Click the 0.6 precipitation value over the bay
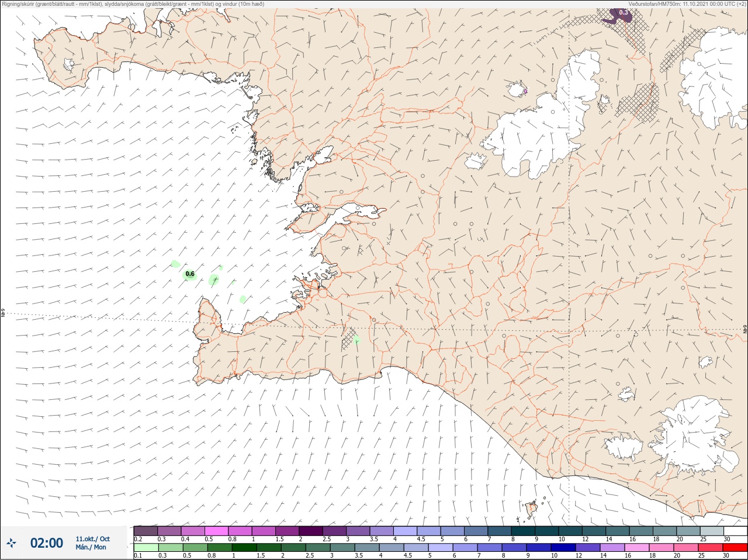This screenshot has width=748, height=560. pyautogui.click(x=190, y=274)
